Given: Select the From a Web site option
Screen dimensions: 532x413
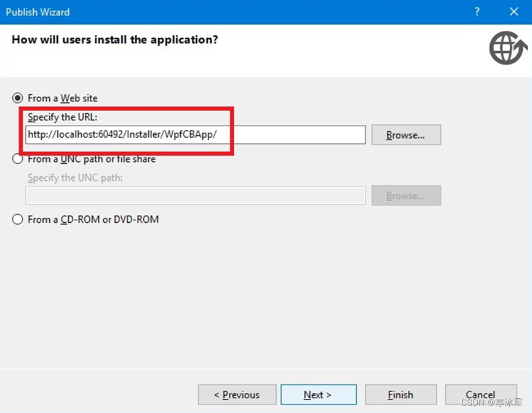Looking at the screenshot, I should coord(17,97).
